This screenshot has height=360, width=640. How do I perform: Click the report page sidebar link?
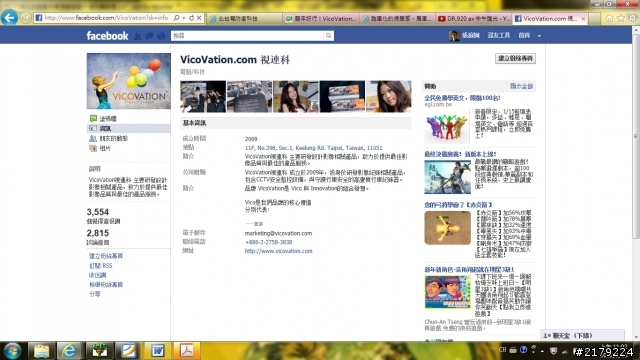106,284
